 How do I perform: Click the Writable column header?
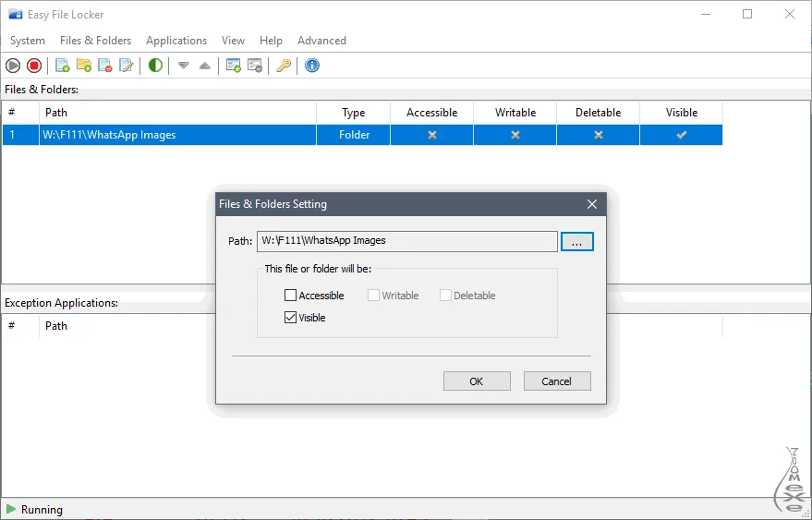515,113
